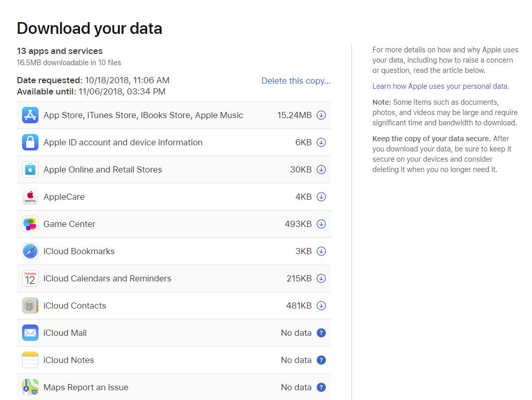
Task: Download Apple Online and Retail Stores data
Action: click(321, 169)
